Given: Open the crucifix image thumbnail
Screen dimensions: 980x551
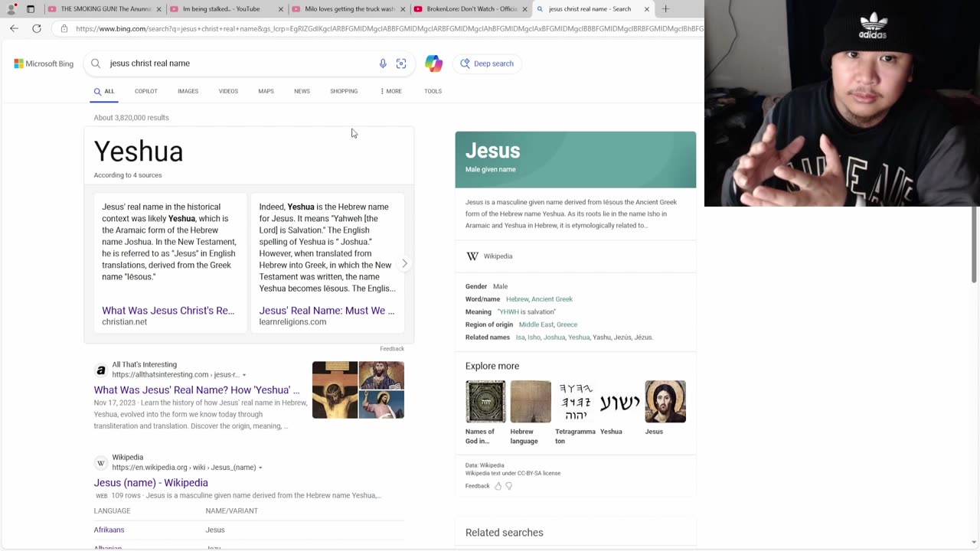Looking at the screenshot, I should tap(335, 390).
